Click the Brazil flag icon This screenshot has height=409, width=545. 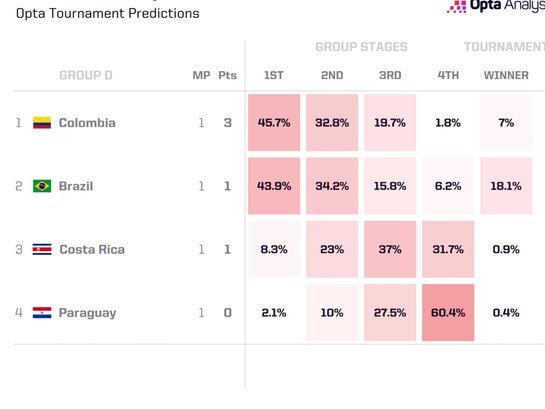pos(42,186)
